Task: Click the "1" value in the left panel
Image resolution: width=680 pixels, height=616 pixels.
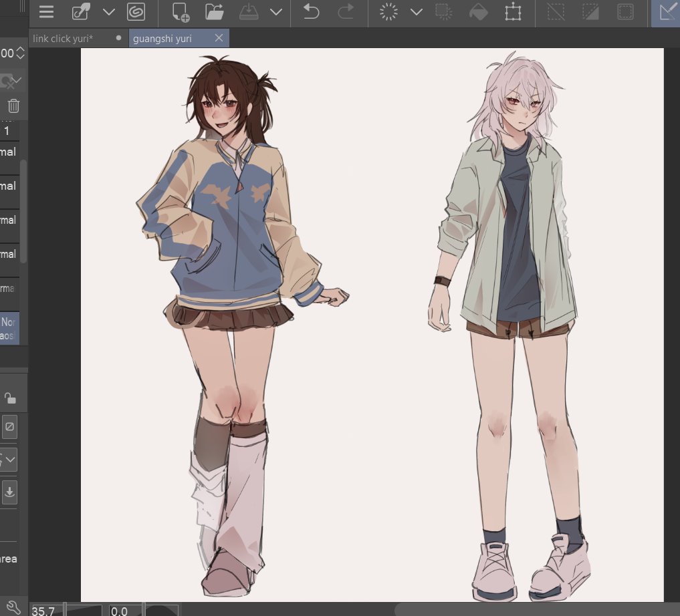Action: coord(7,131)
